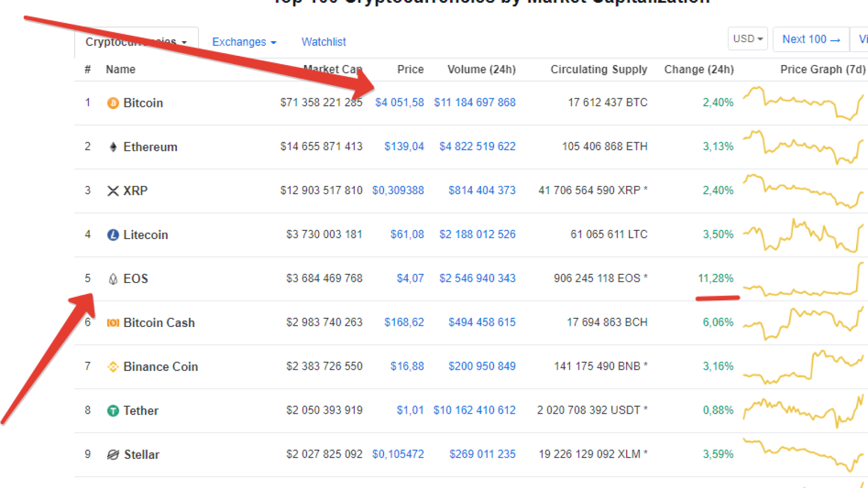Open the Bitcoin coin page

point(143,103)
